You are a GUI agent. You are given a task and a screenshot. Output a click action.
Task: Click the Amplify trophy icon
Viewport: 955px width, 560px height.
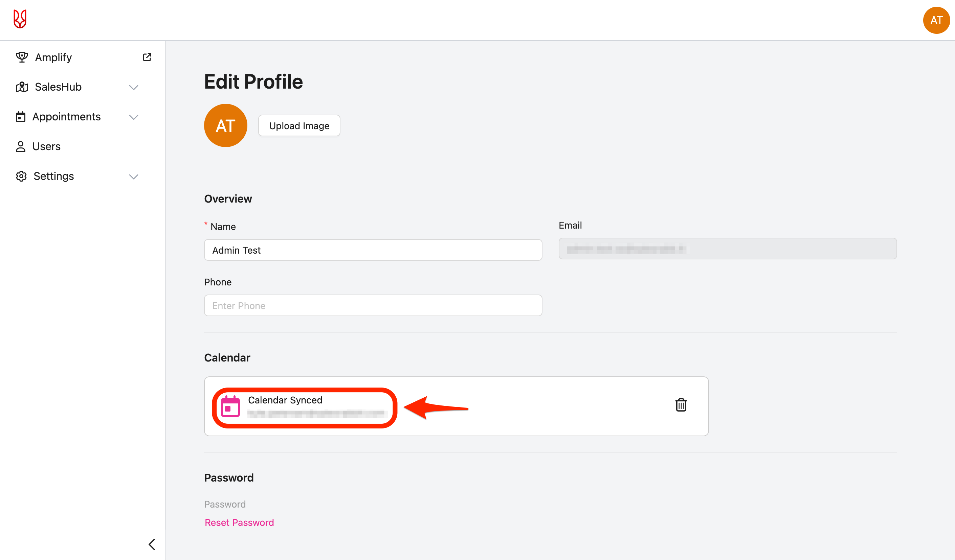[x=22, y=57]
